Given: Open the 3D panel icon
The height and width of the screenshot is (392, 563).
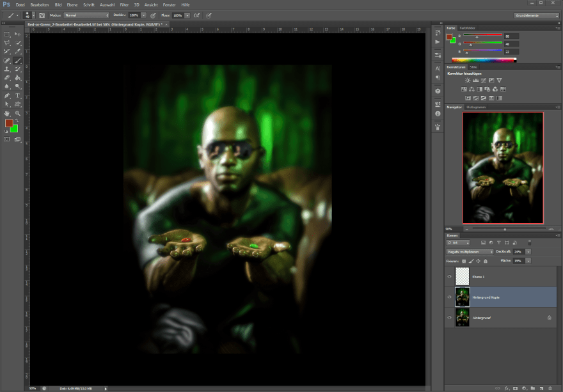Looking at the screenshot, I should (438, 91).
